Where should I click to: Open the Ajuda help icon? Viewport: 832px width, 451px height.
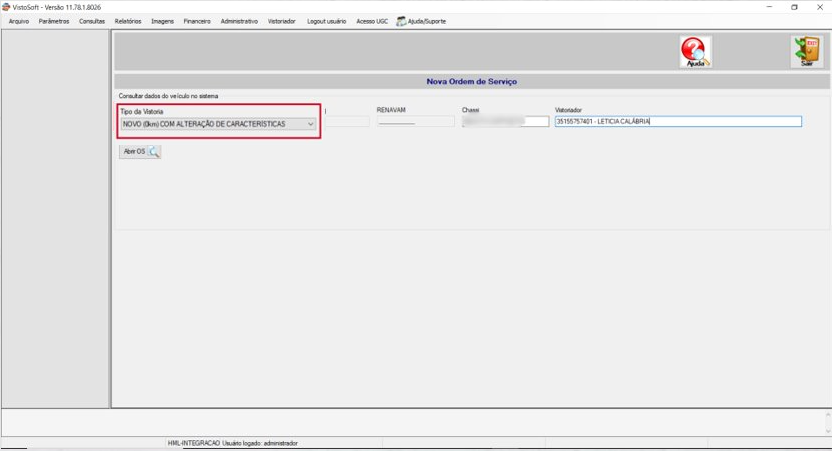695,51
